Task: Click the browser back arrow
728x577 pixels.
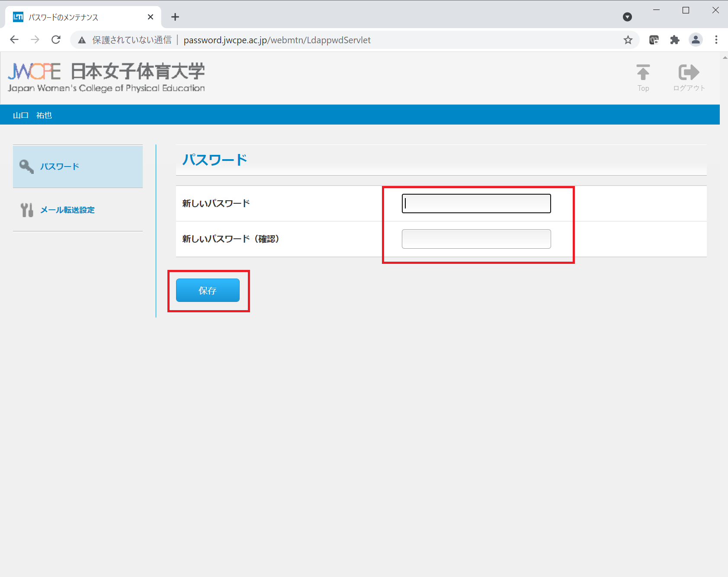Action: (x=14, y=40)
